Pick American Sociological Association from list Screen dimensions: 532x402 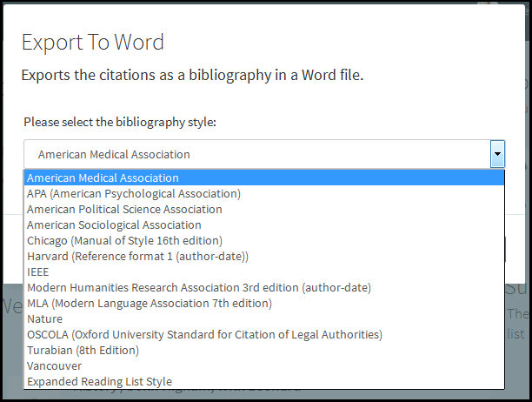tap(264, 224)
